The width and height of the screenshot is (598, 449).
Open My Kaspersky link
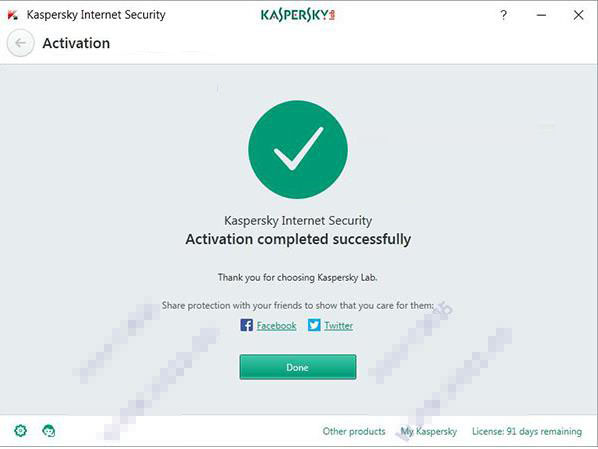tap(429, 431)
